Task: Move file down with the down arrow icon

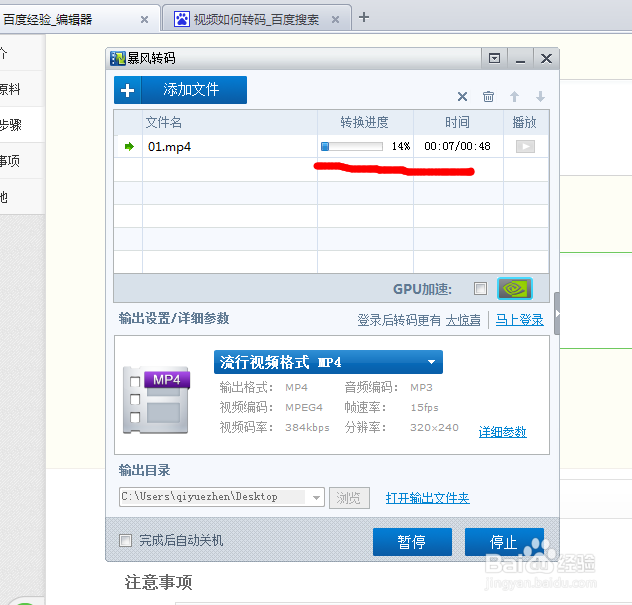Action: point(540,97)
